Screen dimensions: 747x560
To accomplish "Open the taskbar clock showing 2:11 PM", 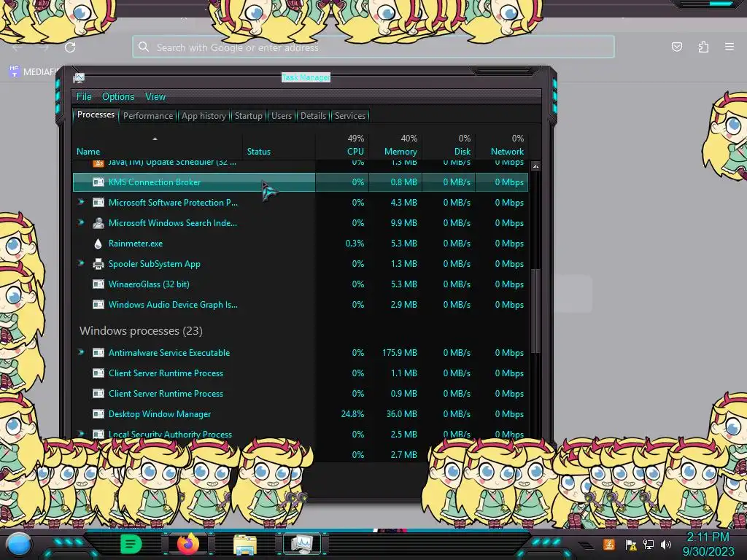I will point(708,544).
